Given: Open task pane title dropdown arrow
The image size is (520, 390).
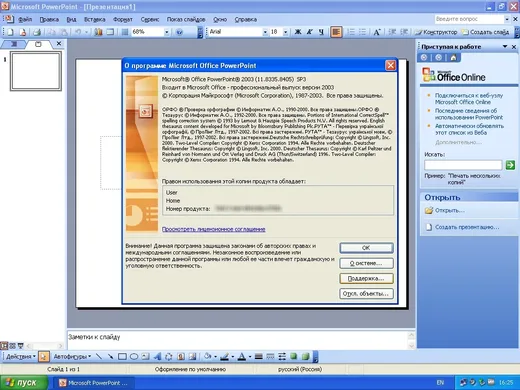Looking at the screenshot, I should tap(505, 47).
